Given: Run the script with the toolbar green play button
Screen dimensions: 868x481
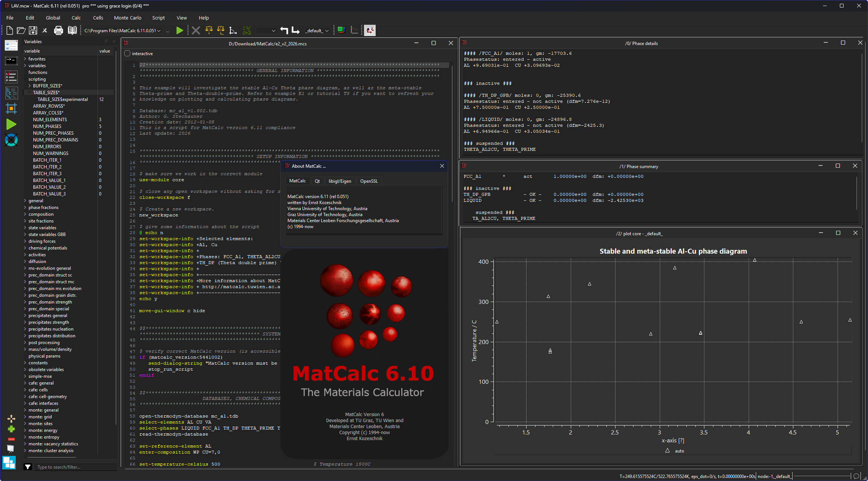Looking at the screenshot, I should tap(180, 30).
